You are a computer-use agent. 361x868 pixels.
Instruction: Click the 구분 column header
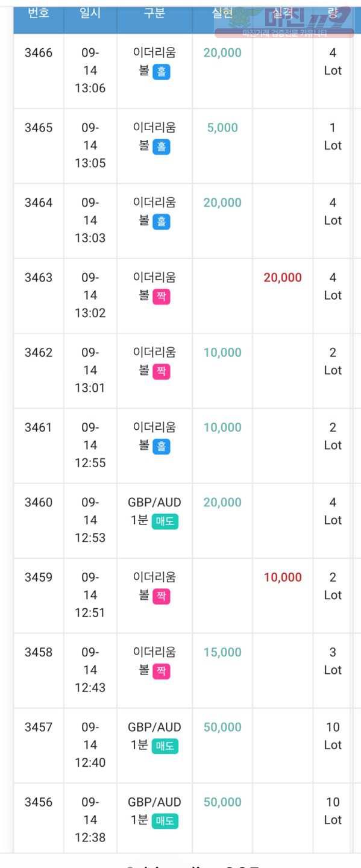click(x=154, y=13)
